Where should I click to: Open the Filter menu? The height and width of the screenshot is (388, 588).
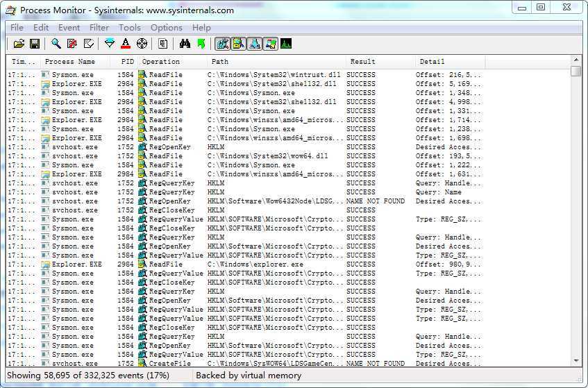point(99,28)
